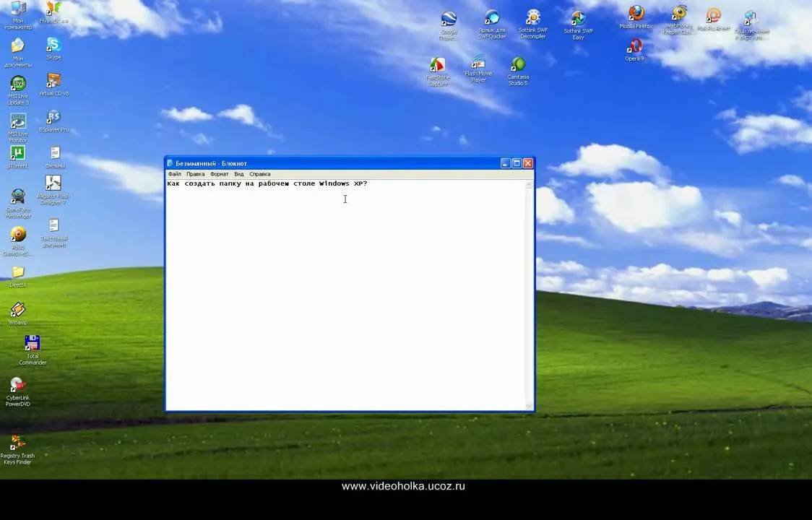Select the QuteFace Messenger shortcut
Image resolution: width=812 pixels, height=520 pixels.
click(x=18, y=203)
